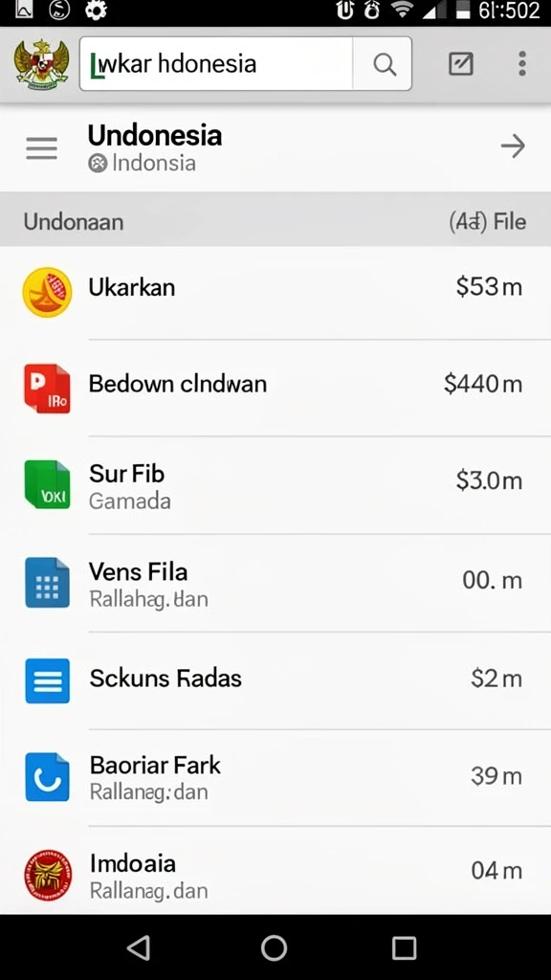
Task: Open the red Imdoaia emblem icon
Action: pos(48,875)
